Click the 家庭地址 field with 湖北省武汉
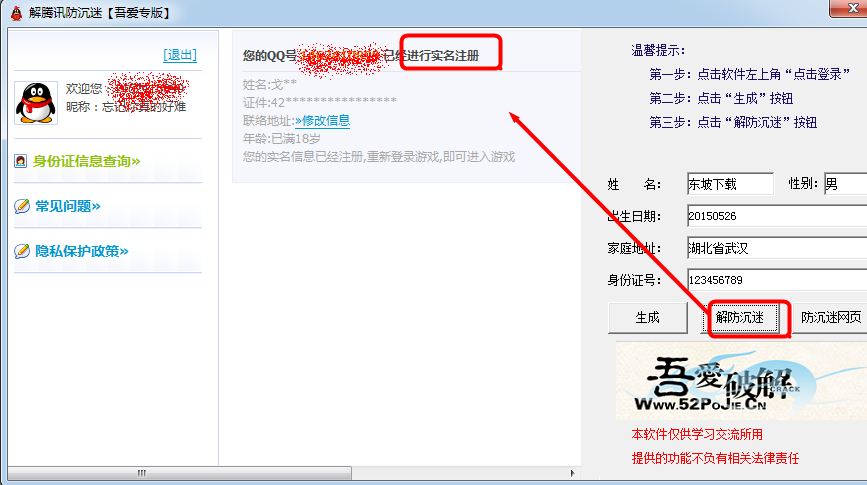 [777, 248]
